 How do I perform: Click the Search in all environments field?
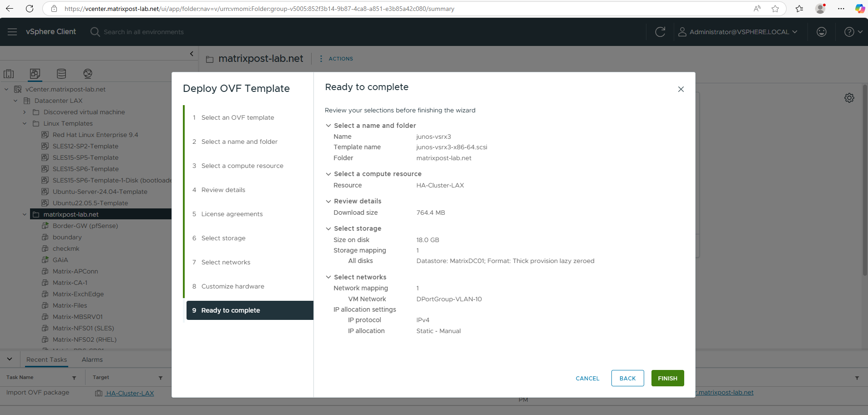tap(144, 32)
